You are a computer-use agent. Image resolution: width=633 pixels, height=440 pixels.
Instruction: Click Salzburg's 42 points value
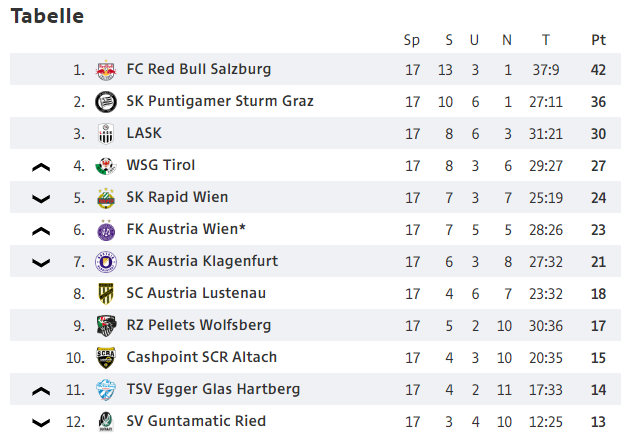(598, 70)
